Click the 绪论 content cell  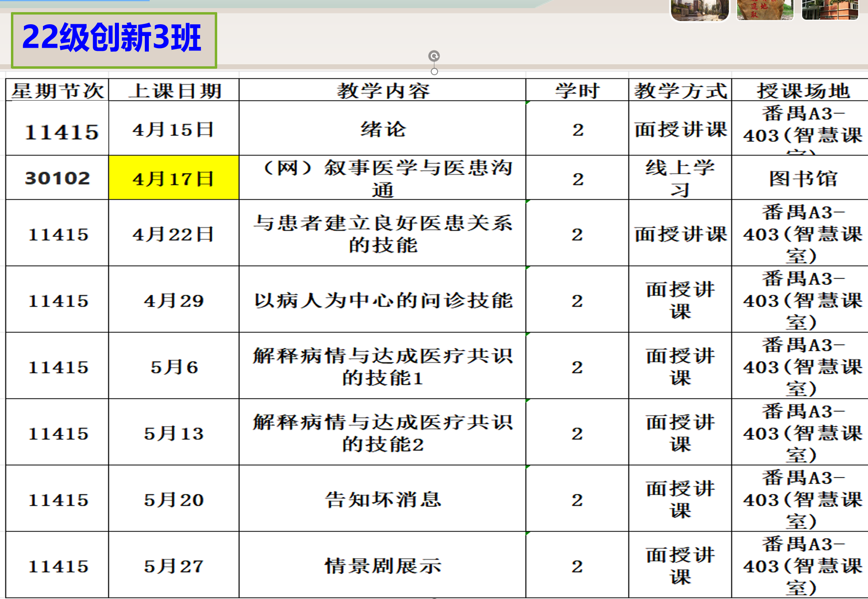click(x=383, y=129)
